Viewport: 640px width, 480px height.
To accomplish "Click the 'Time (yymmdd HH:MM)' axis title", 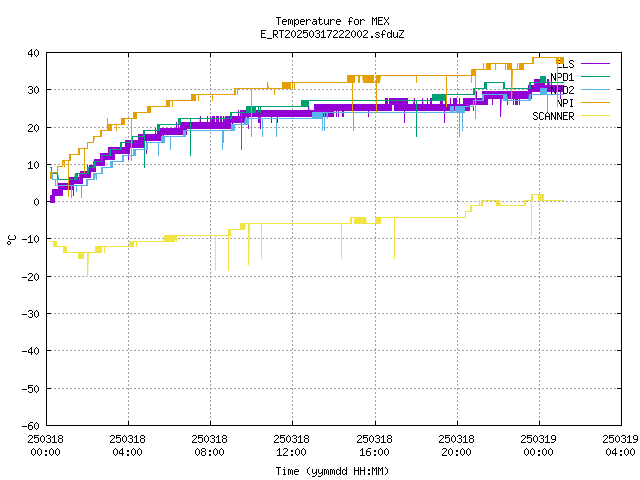I will pos(332,471).
